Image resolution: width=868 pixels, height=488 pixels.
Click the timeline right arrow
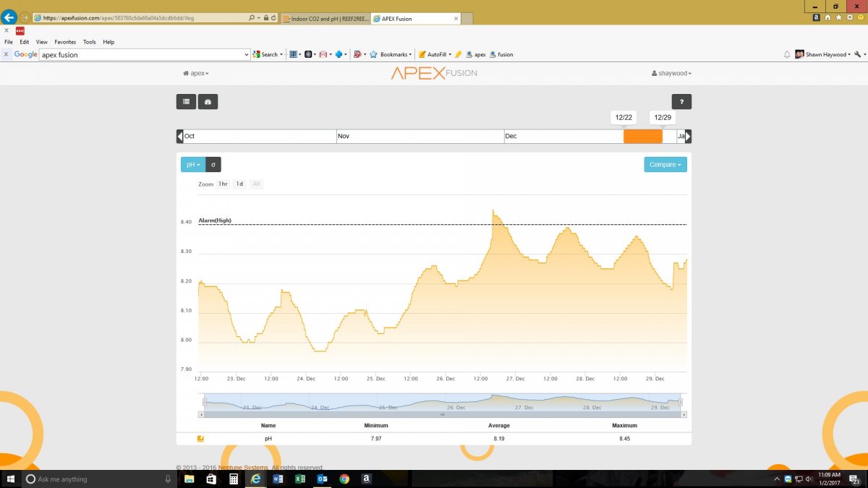[x=689, y=136]
